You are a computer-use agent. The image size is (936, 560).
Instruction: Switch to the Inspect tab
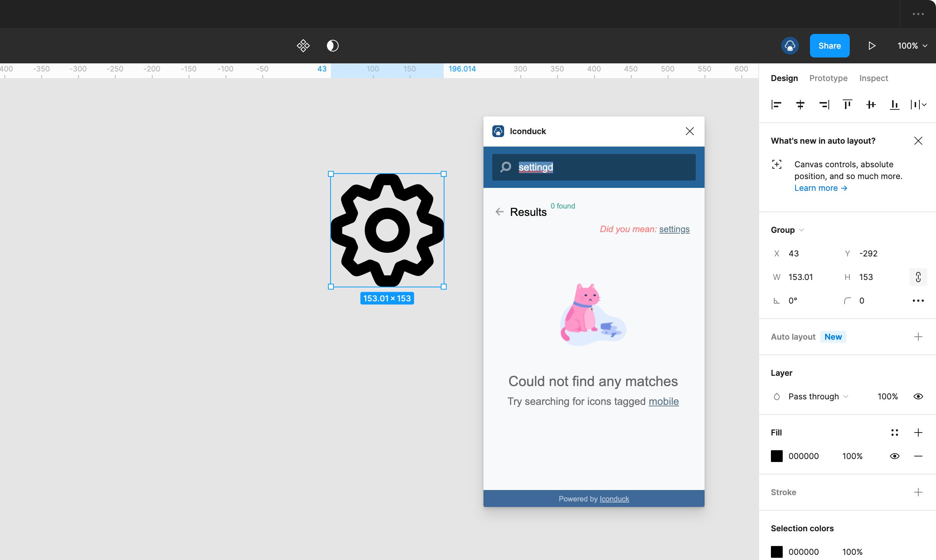[873, 78]
